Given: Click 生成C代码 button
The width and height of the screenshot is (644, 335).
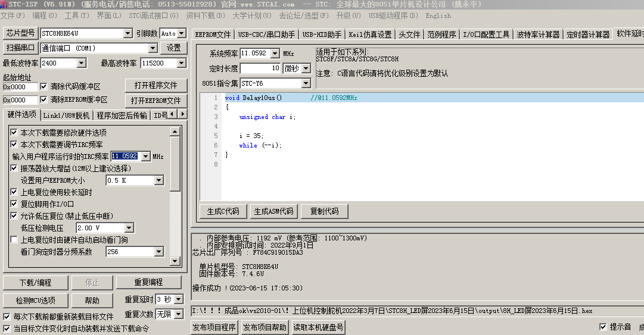Looking at the screenshot, I should [x=223, y=212].
